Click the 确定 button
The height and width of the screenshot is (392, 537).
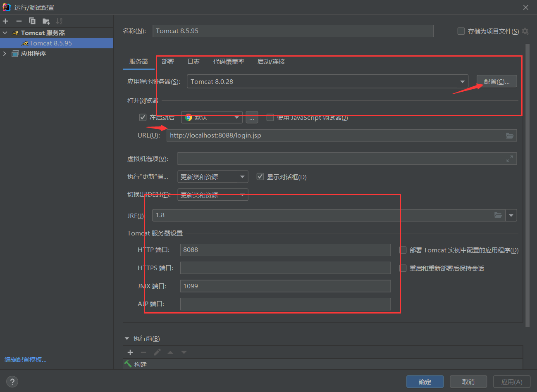[425, 382]
